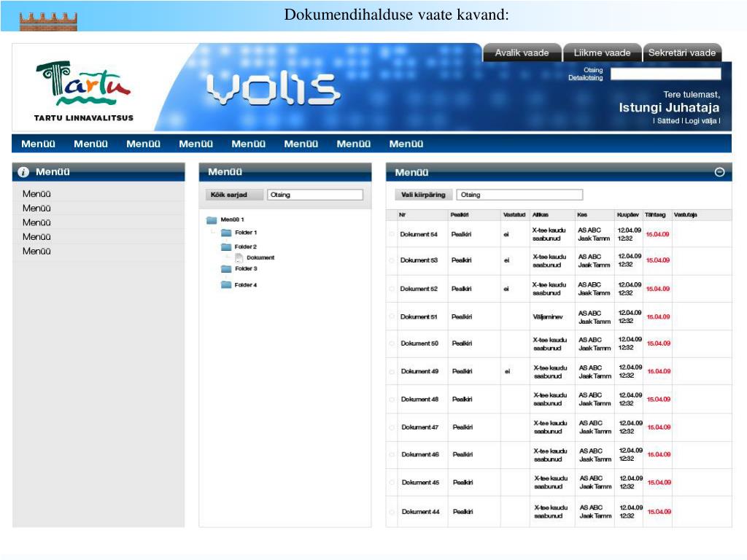Click the Otsing link above Detailotsing
747x560 pixels.
(593, 70)
